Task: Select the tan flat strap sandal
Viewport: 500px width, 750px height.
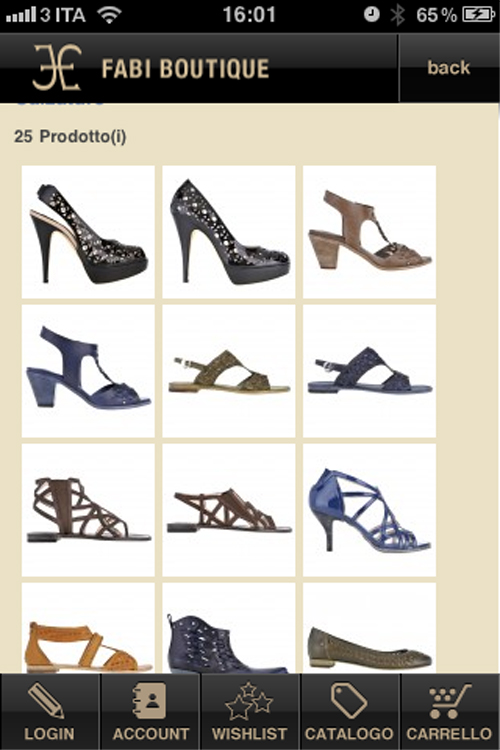Action: [x=88, y=628]
